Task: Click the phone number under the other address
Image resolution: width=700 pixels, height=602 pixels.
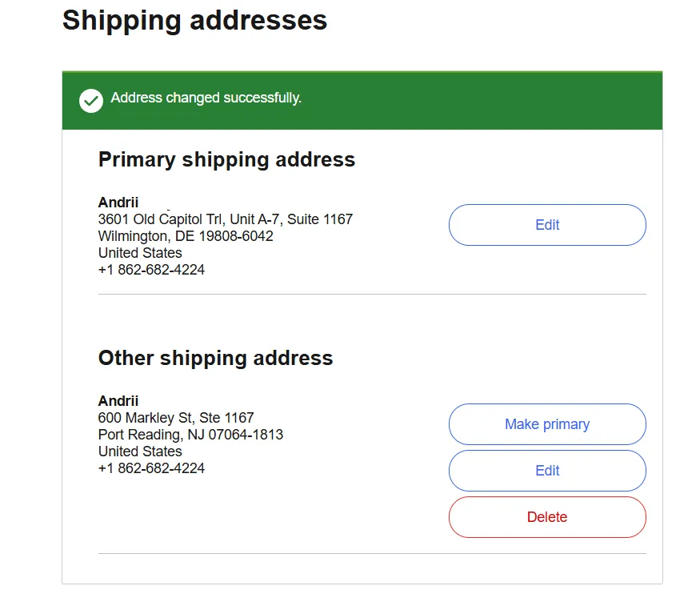Action: (x=151, y=468)
